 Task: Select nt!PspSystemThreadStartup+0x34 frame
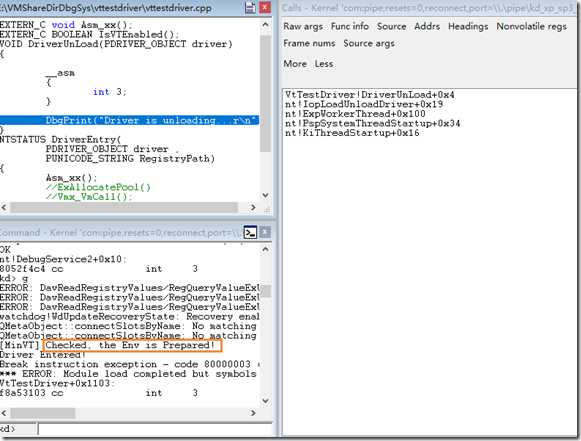pos(372,124)
